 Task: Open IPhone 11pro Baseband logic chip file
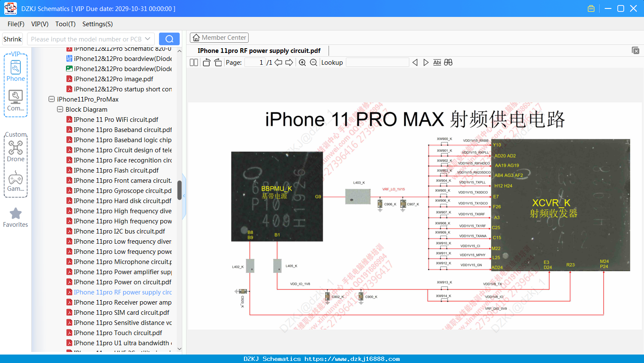[x=123, y=140]
